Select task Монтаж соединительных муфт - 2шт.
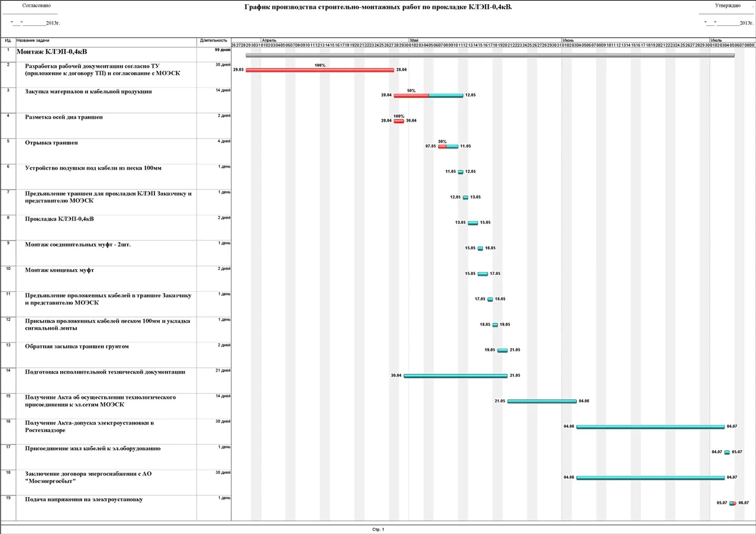This screenshot has width=756, height=534. click(78, 245)
